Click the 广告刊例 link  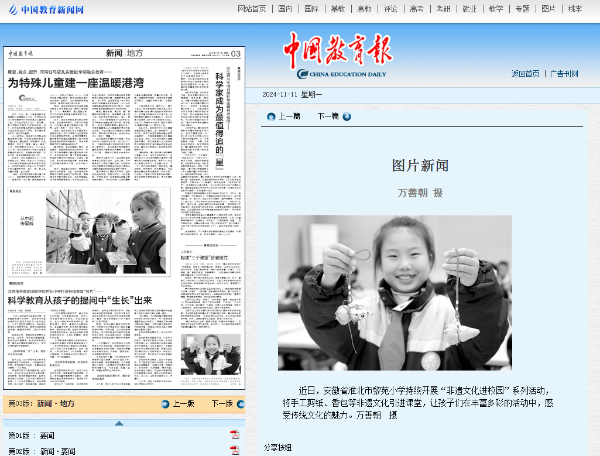564,73
